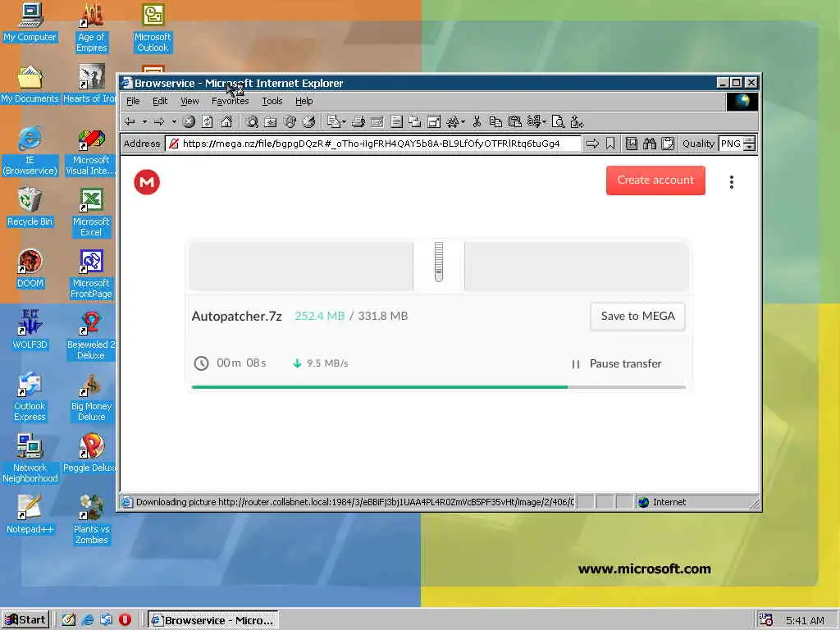Pause the transfer of Autopatcher.7z
The image size is (840, 630).
616,363
